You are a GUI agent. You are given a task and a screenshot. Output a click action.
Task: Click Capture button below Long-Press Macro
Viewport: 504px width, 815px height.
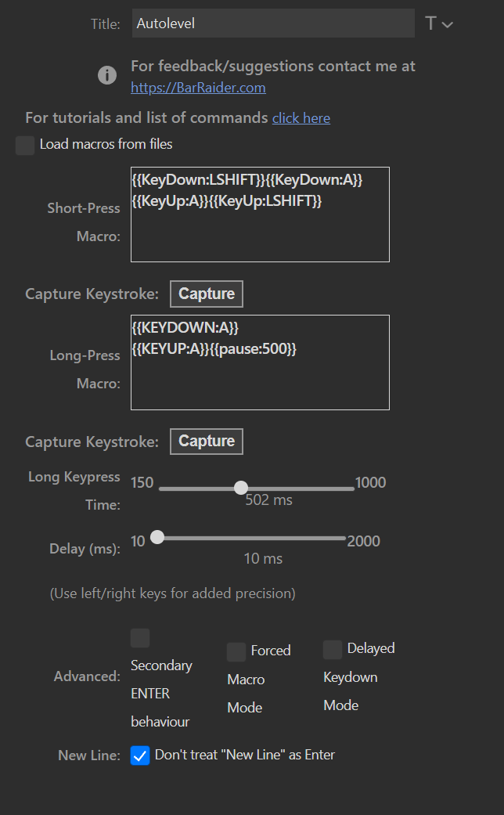(207, 442)
